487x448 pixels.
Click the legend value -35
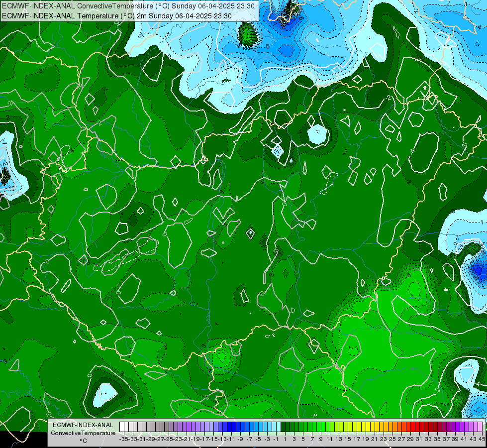point(124,439)
